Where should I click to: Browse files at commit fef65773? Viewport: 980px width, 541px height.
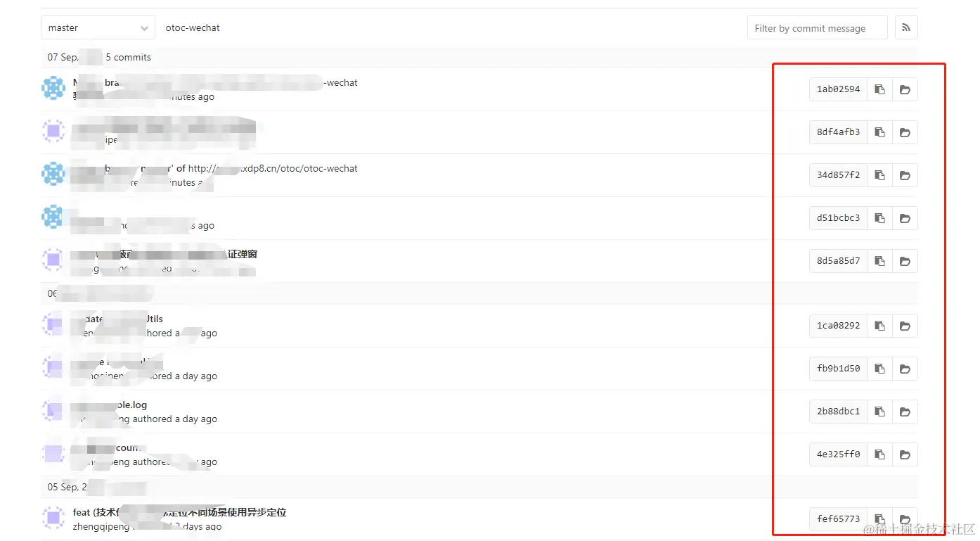point(905,519)
